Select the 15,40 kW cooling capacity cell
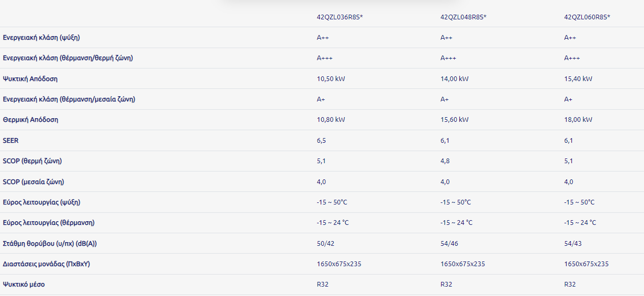The width and height of the screenshot is (644, 296). point(578,79)
